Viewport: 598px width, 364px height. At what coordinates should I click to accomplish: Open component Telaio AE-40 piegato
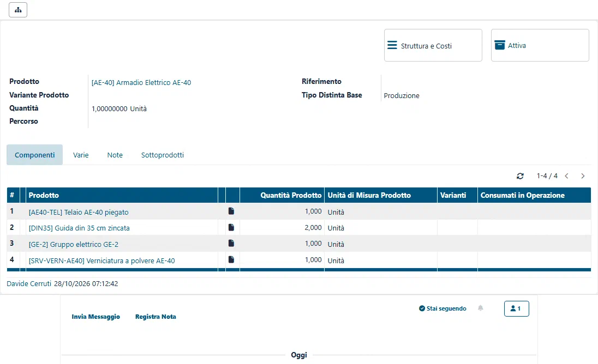tap(79, 213)
